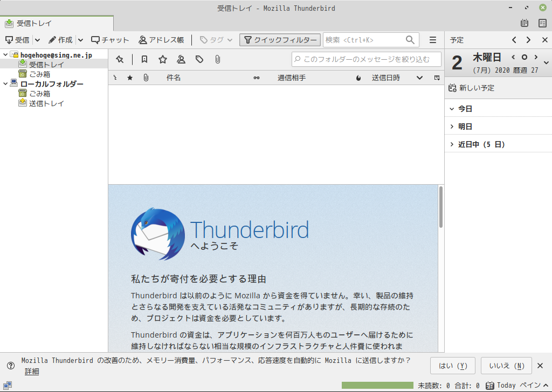552x392 pixels.
Task: Collapse the 今日 section
Action: click(x=452, y=109)
